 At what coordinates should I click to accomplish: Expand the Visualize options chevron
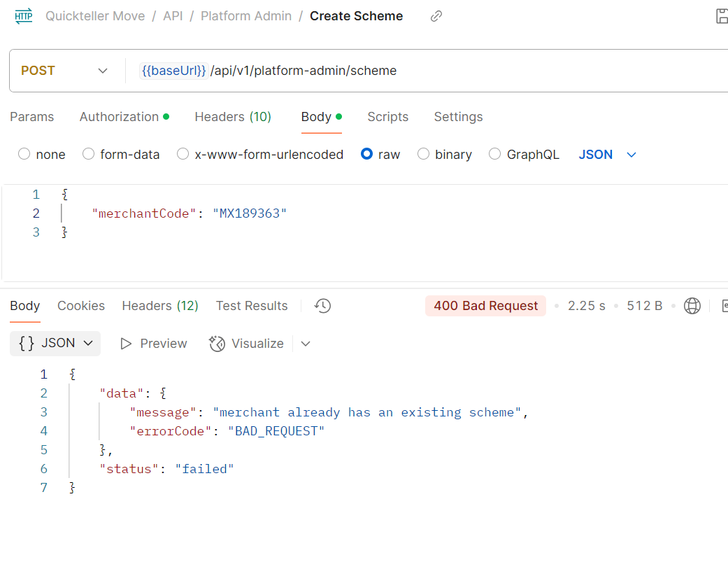[x=306, y=344]
